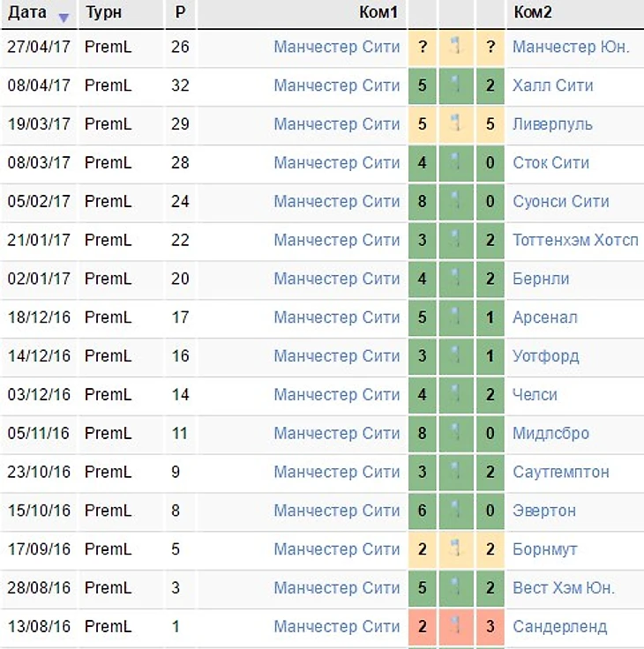Image resolution: width=644 pixels, height=649 pixels.
Task: Click match icon for Эвертон game
Action: tap(456, 511)
